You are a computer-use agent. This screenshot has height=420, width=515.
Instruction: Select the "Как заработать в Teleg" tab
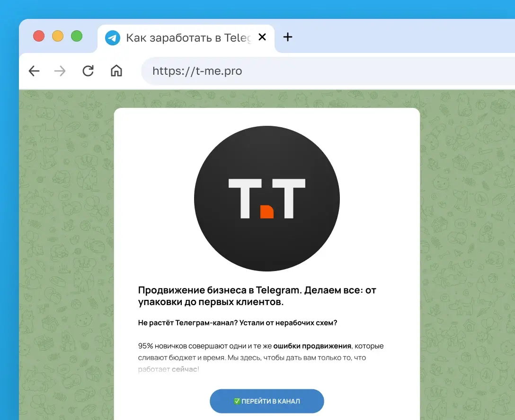coord(186,38)
